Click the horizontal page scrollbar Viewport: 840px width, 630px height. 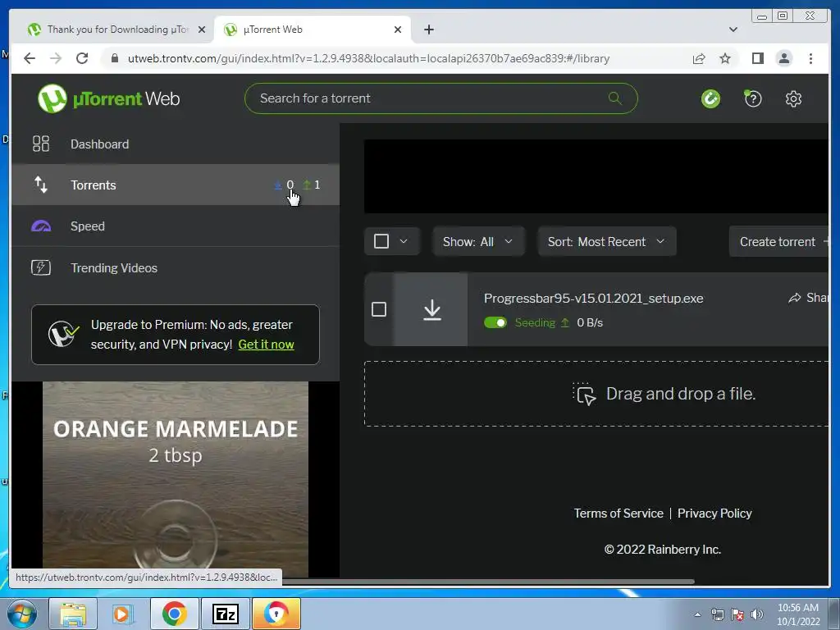(x=487, y=582)
